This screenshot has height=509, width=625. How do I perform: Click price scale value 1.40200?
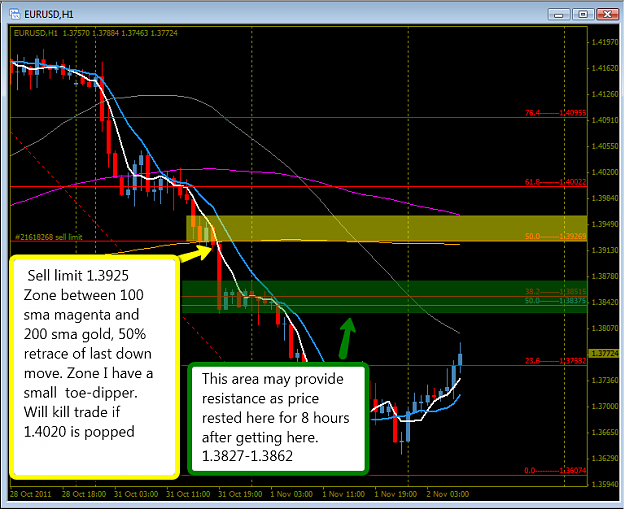605,172
